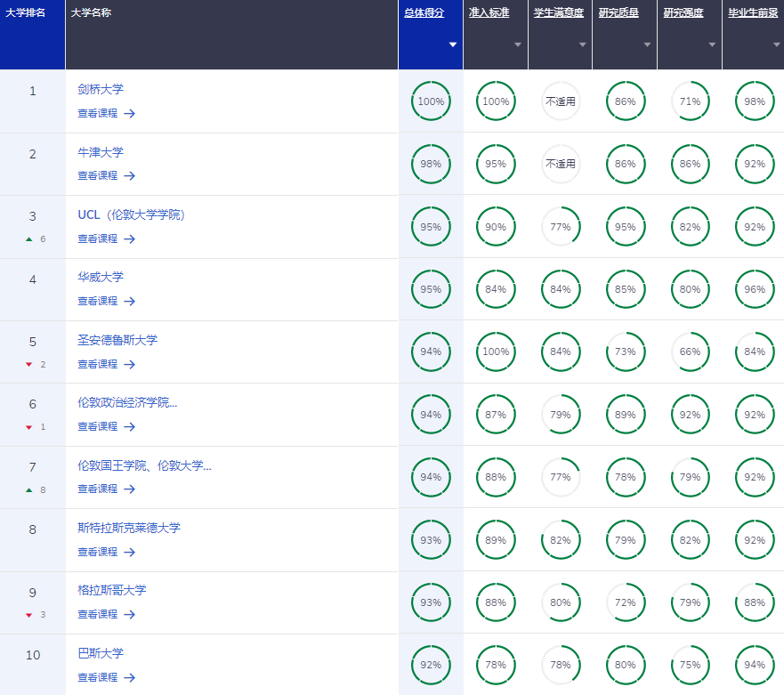Click 巴斯大学 75% 研究强度 circle
784x695 pixels.
pos(690,665)
